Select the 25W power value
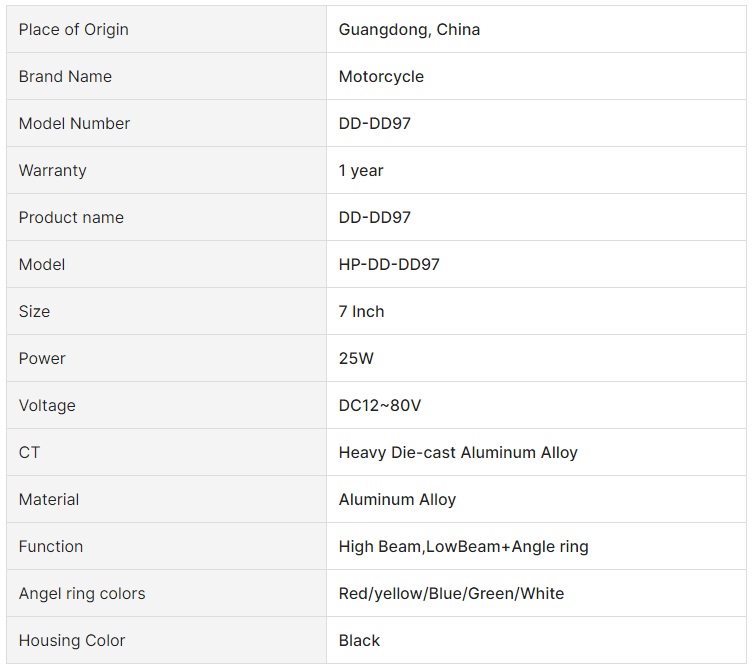Screen dimensions: 754x670 tap(356, 358)
